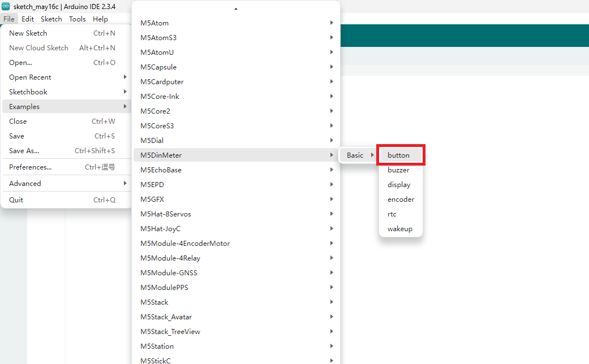Open Preferences... from File menu
Viewport: 589px width, 364px height.
[67, 167]
